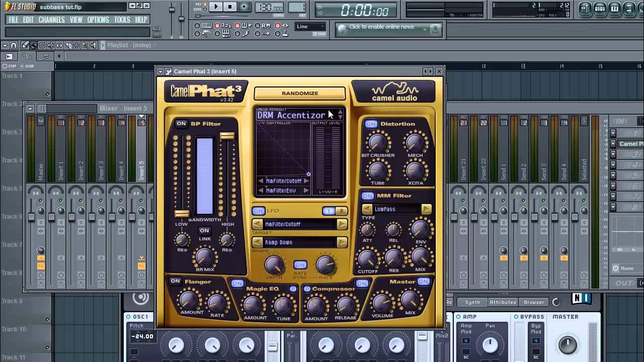Open the playlist window icon at top right
Image resolution: width=644 pixels, height=362 pixels.
point(585,9)
